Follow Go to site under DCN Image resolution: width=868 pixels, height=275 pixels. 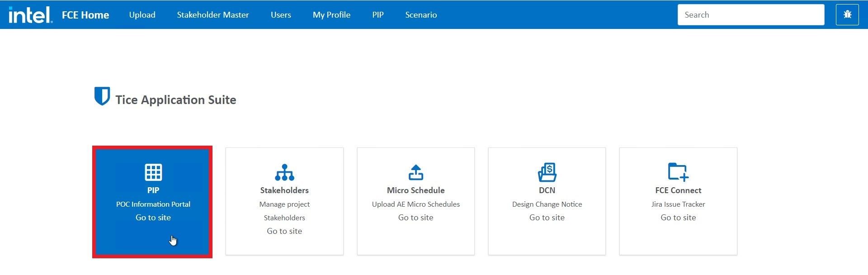pyautogui.click(x=547, y=218)
